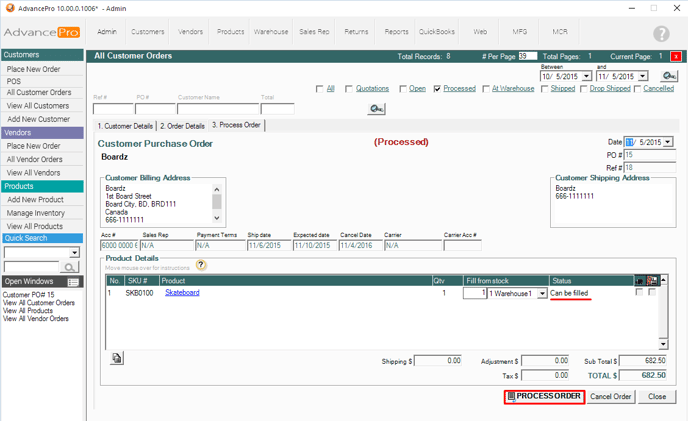688x421 pixels.
Task: Click the search key icon beside the date range
Action: click(669, 76)
